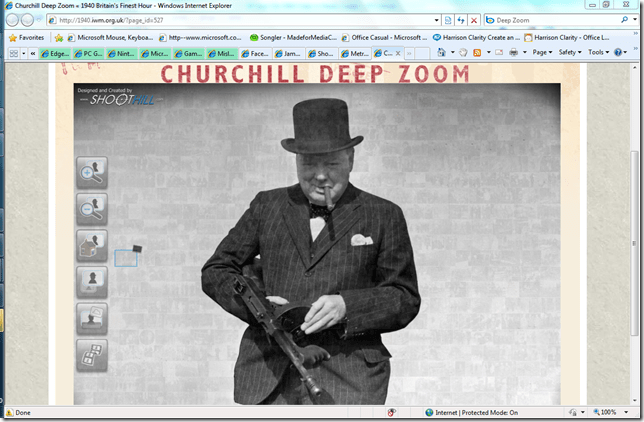
Task: Open the Page menu
Action: coord(542,52)
